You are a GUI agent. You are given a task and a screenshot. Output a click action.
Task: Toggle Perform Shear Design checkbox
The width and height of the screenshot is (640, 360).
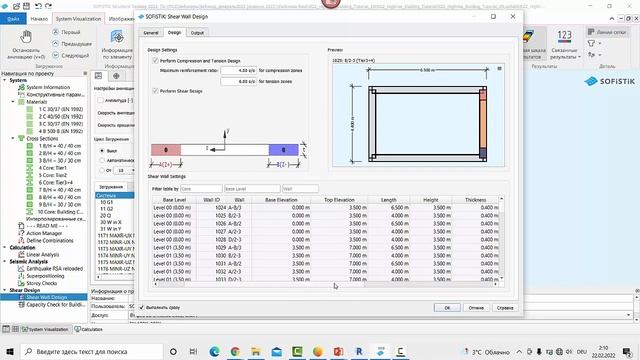point(155,91)
